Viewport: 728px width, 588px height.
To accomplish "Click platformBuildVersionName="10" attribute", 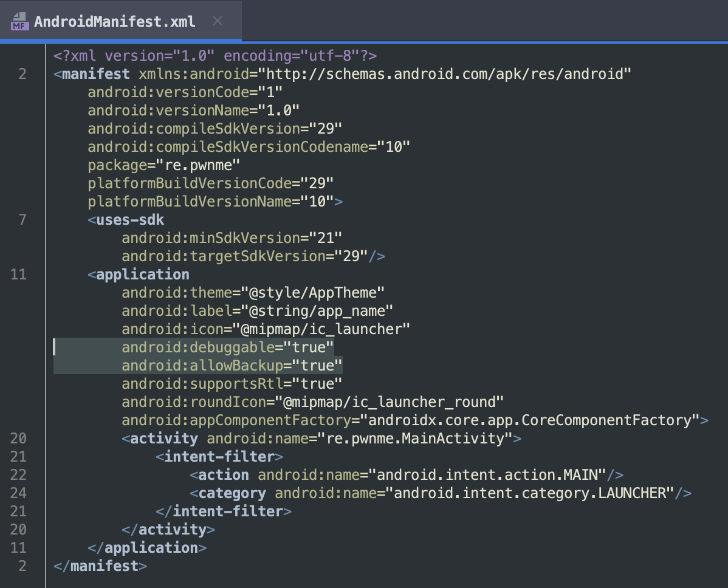I will click(x=210, y=202).
